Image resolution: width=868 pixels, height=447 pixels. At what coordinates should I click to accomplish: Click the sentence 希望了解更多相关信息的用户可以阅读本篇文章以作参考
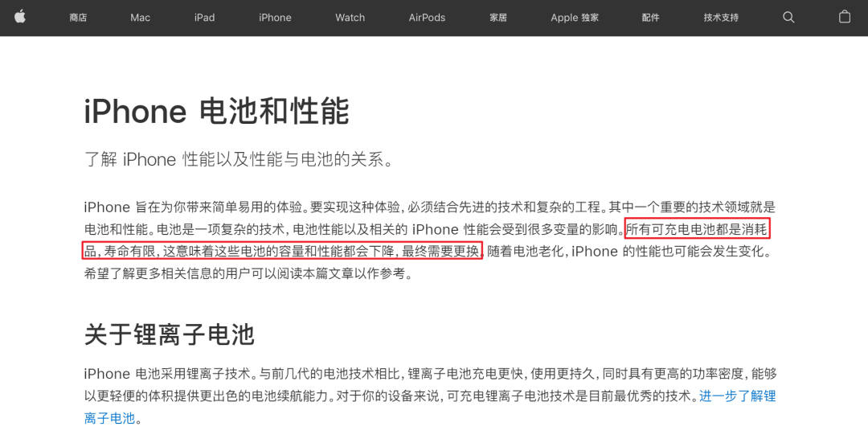tap(248, 273)
